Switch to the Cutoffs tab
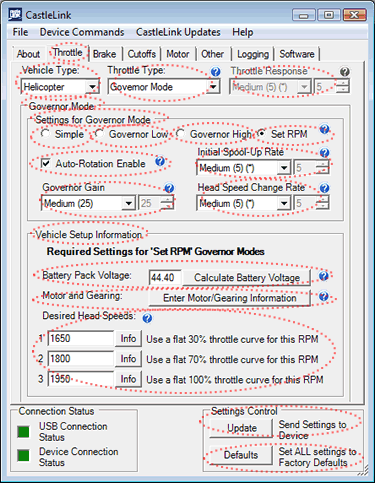Image resolution: width=375 pixels, height=483 pixels. click(x=142, y=54)
